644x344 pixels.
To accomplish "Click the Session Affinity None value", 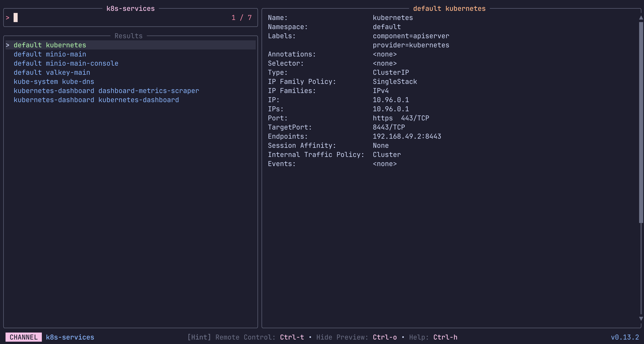I will coord(381,145).
